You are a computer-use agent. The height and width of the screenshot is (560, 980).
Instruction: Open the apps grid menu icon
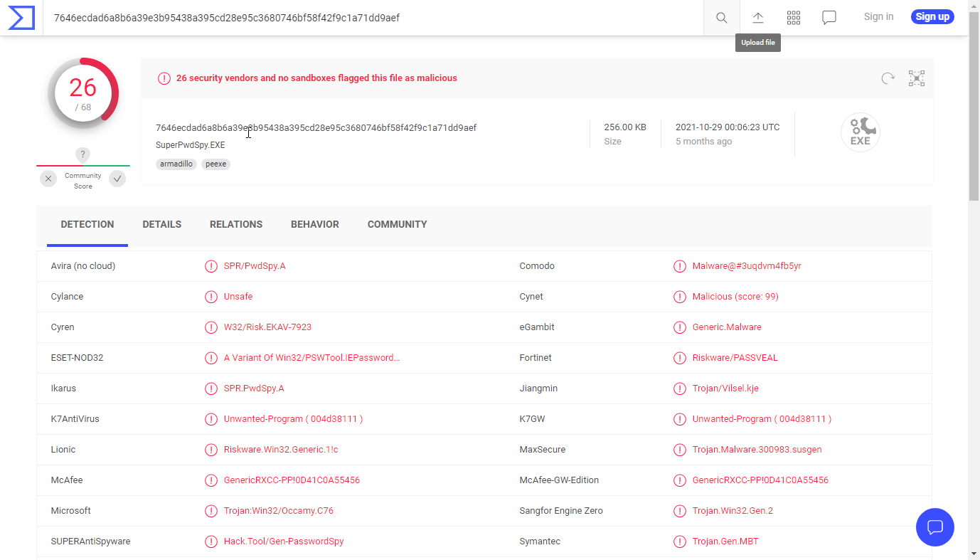[794, 17]
